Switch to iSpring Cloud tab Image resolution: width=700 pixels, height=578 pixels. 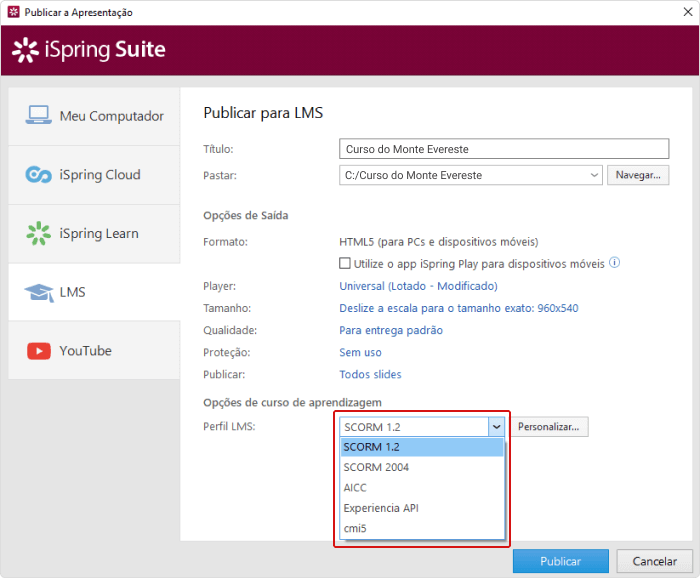pyautogui.click(x=94, y=175)
